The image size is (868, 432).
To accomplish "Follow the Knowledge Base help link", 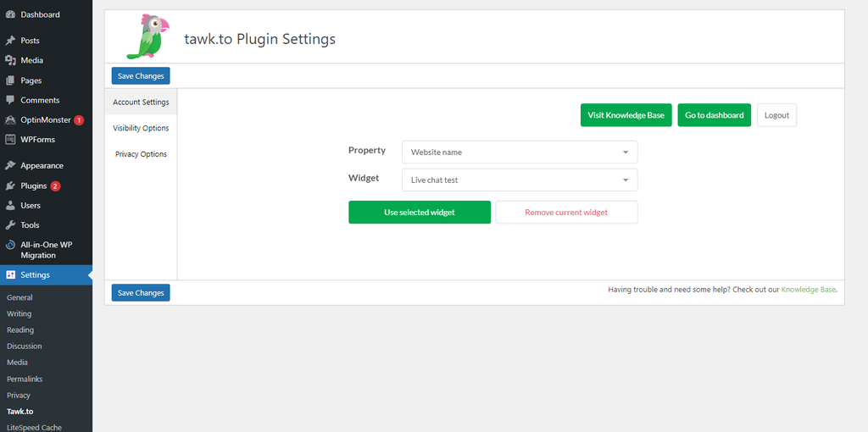I will coord(808,290).
